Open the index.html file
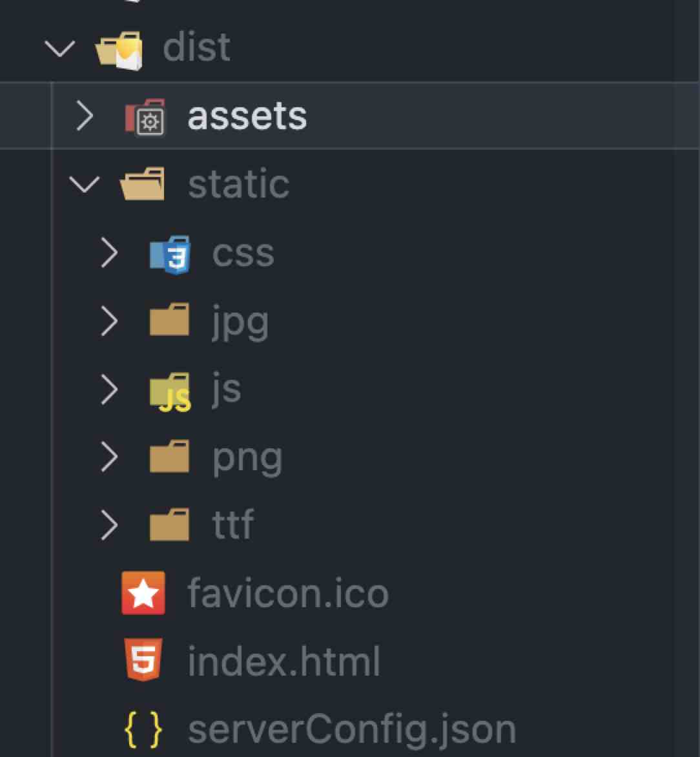The height and width of the screenshot is (757, 700). pyautogui.click(x=283, y=662)
